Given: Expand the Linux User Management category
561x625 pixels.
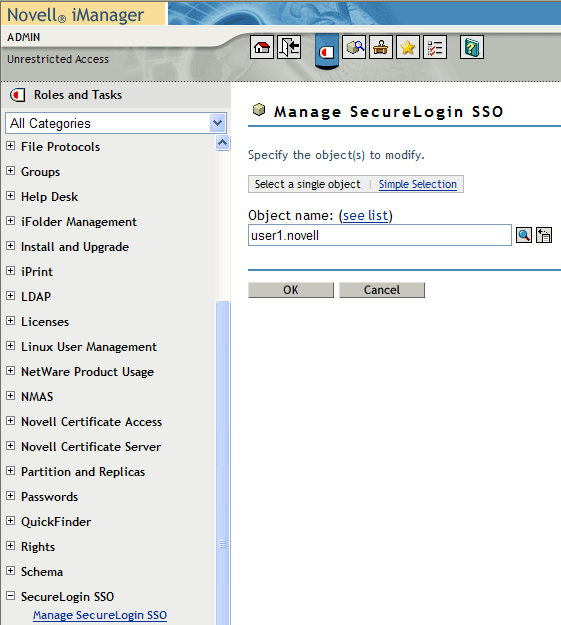Looking at the screenshot, I should click(11, 346).
